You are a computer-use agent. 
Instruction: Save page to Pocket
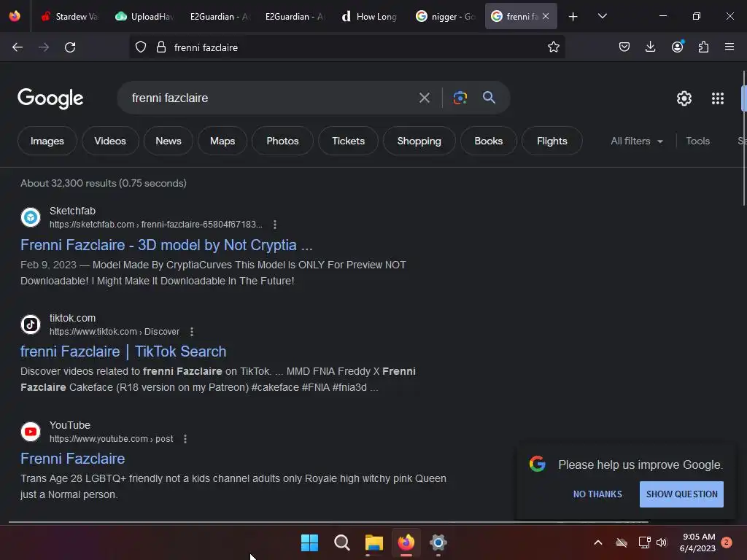624,47
